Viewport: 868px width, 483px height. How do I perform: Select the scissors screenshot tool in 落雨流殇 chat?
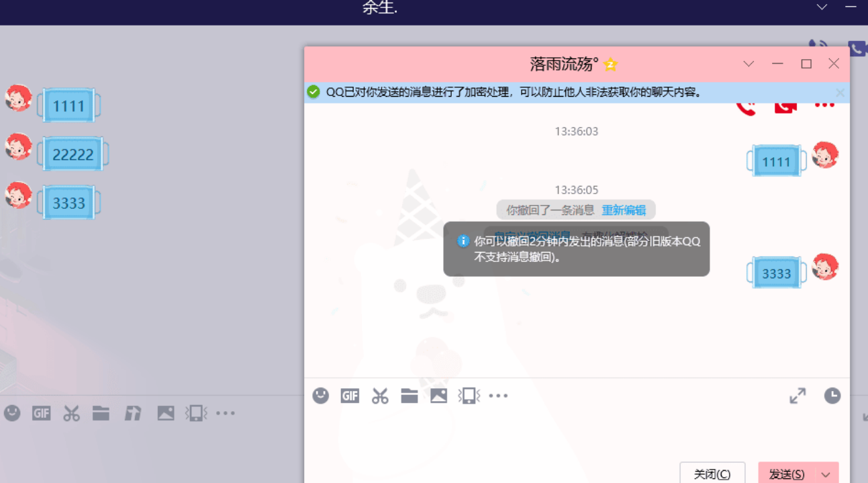(380, 396)
